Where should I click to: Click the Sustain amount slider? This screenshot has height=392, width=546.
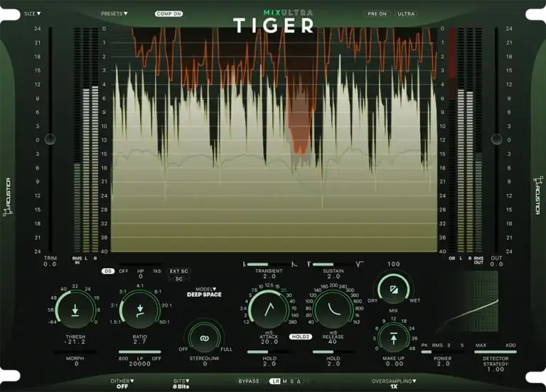pyautogui.click(x=333, y=264)
